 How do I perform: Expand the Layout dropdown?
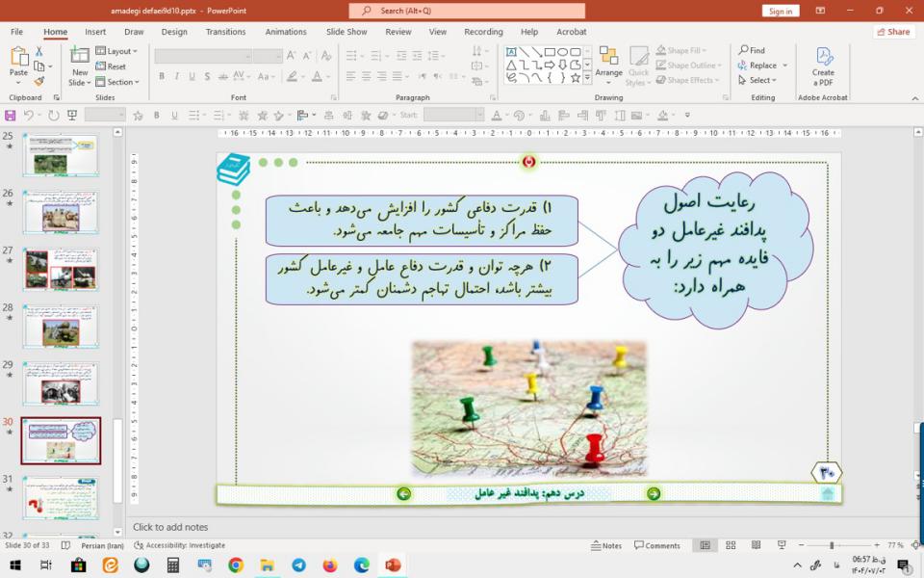(x=119, y=51)
